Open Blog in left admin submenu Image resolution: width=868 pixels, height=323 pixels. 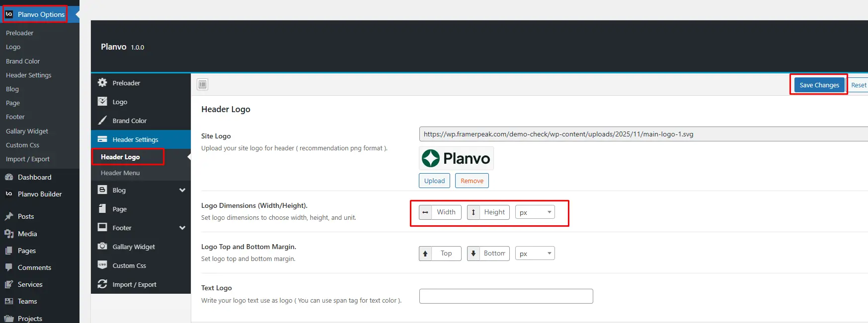coord(12,89)
